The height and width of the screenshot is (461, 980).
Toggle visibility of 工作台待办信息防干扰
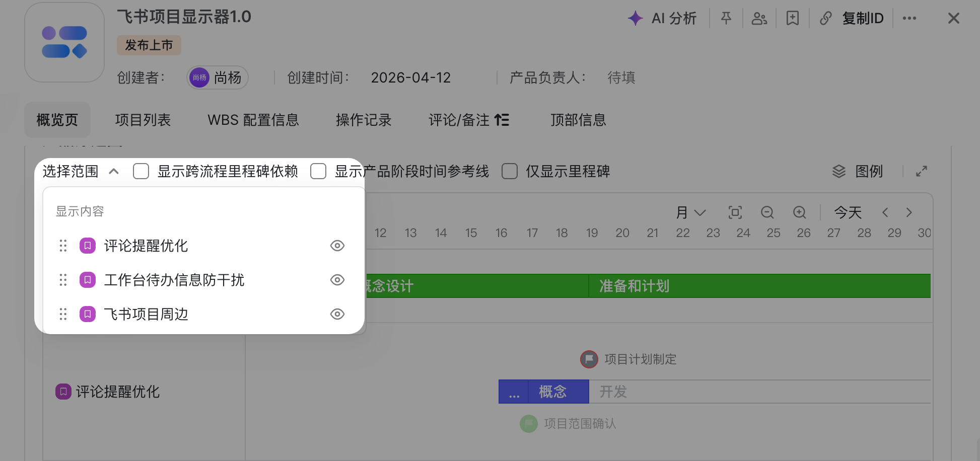coord(337,280)
